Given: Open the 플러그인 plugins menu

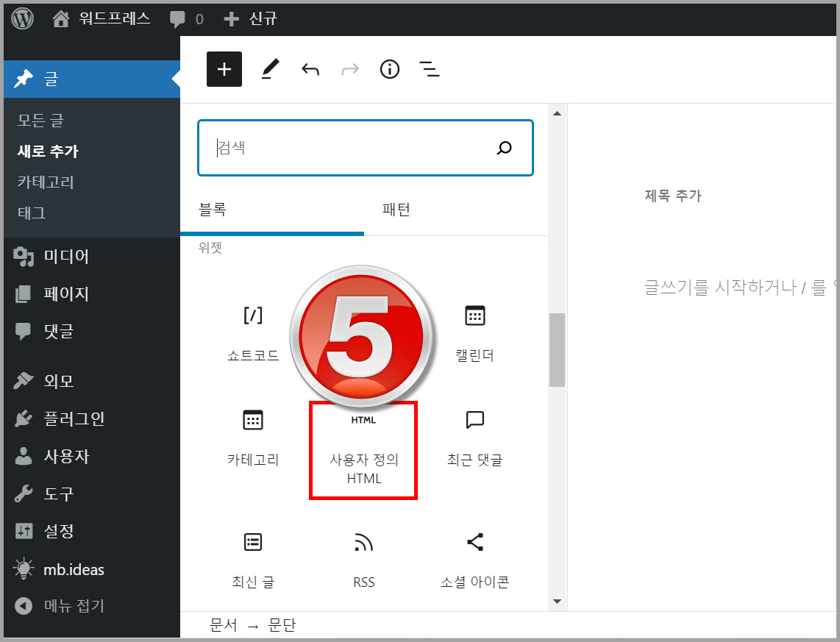Looking at the screenshot, I should [92, 418].
